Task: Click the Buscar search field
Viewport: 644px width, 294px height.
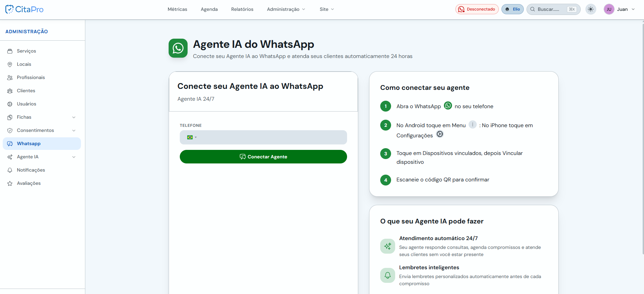Action: coord(553,9)
